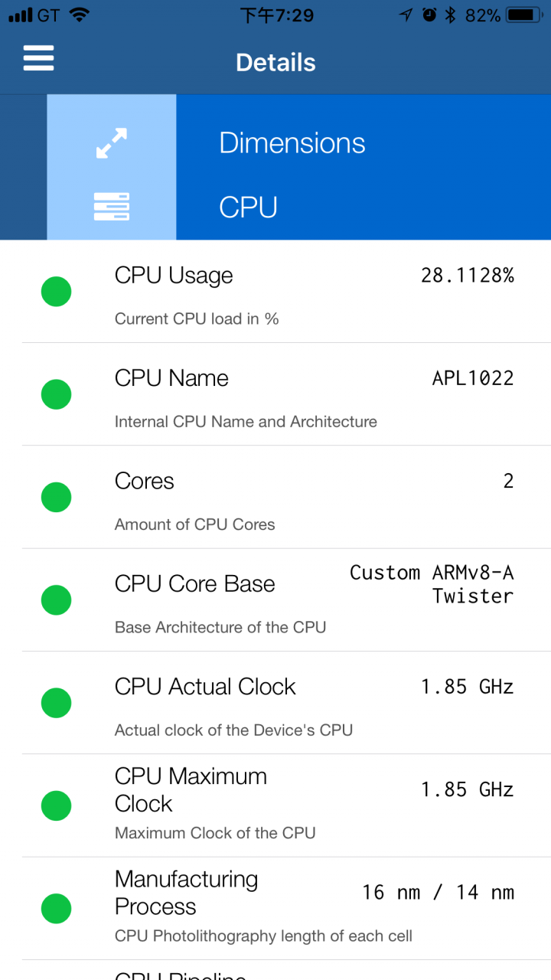Tap the green status dot beside Cores
The height and width of the screenshot is (980, 551).
pos(56,498)
